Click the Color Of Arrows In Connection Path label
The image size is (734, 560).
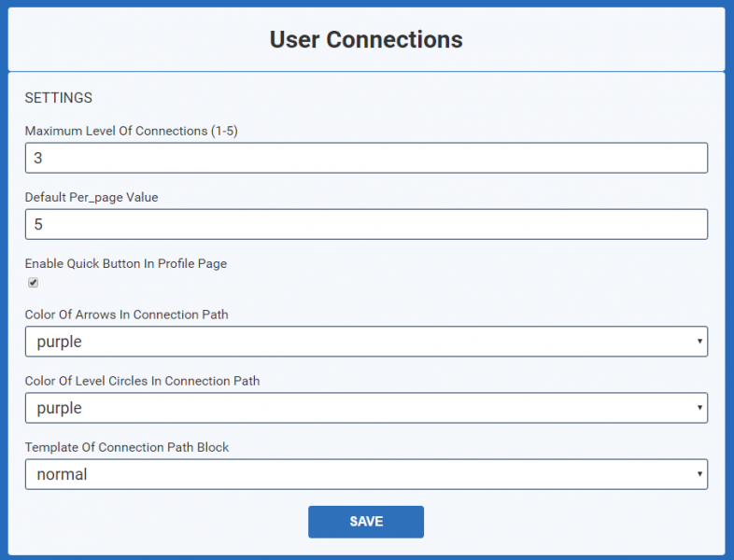pos(126,315)
